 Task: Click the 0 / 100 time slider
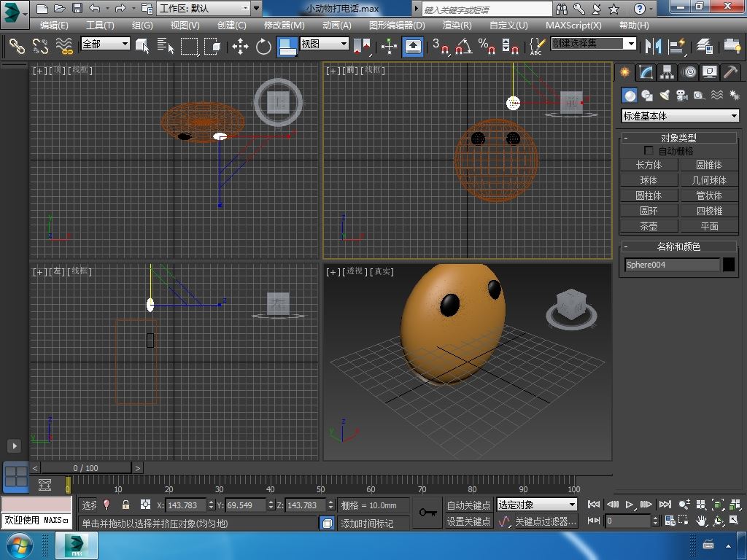[x=86, y=468]
